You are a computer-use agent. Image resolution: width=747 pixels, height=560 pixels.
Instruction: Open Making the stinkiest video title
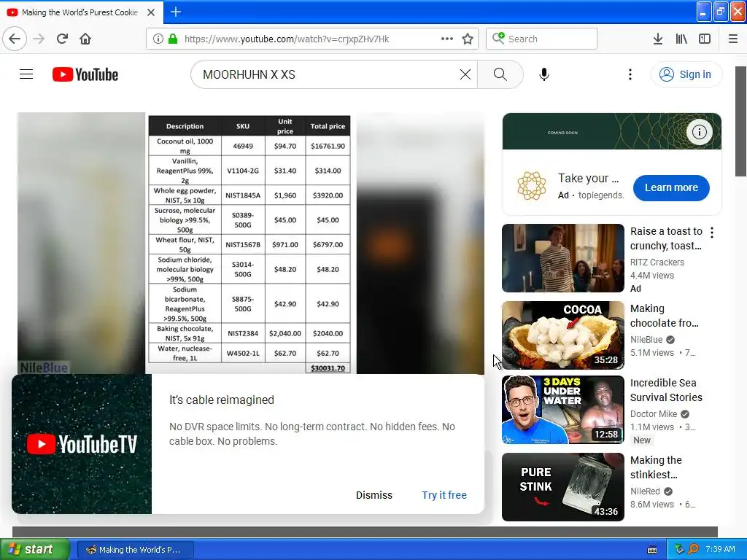(x=656, y=467)
